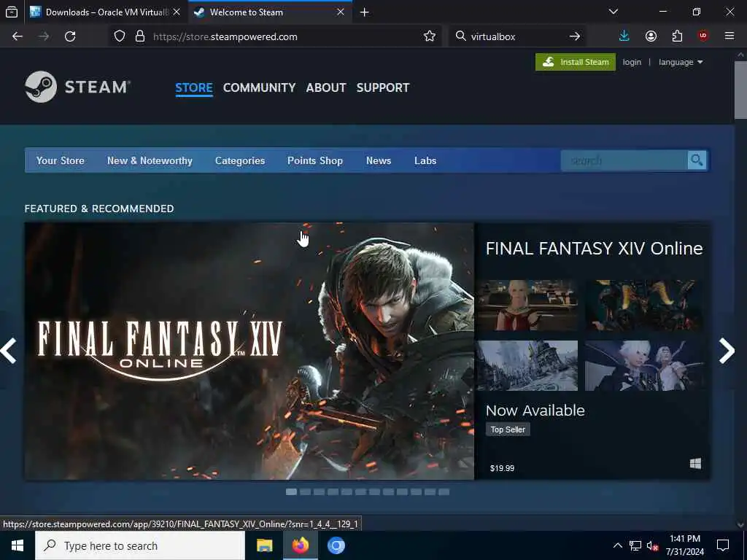
Task: Click the blue circular taskbar app icon
Action: pos(336,545)
